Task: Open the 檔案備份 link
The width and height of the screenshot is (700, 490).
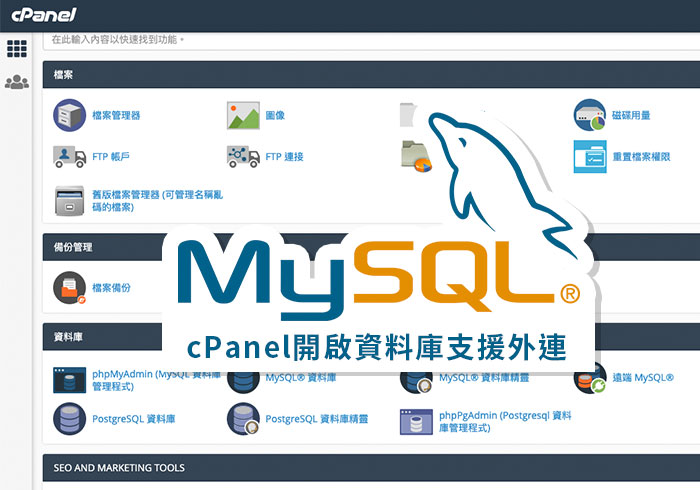Action: [x=111, y=288]
